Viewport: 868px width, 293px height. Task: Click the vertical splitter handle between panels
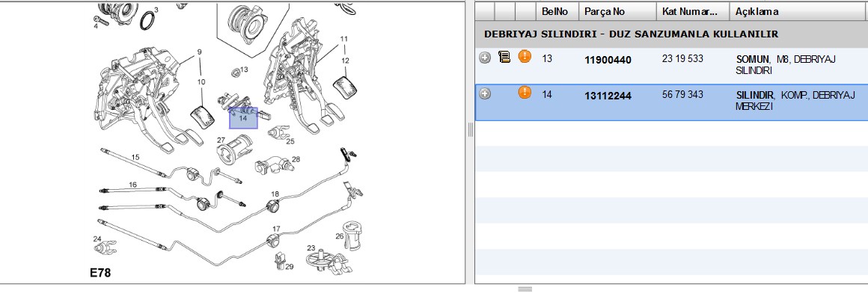[471, 130]
